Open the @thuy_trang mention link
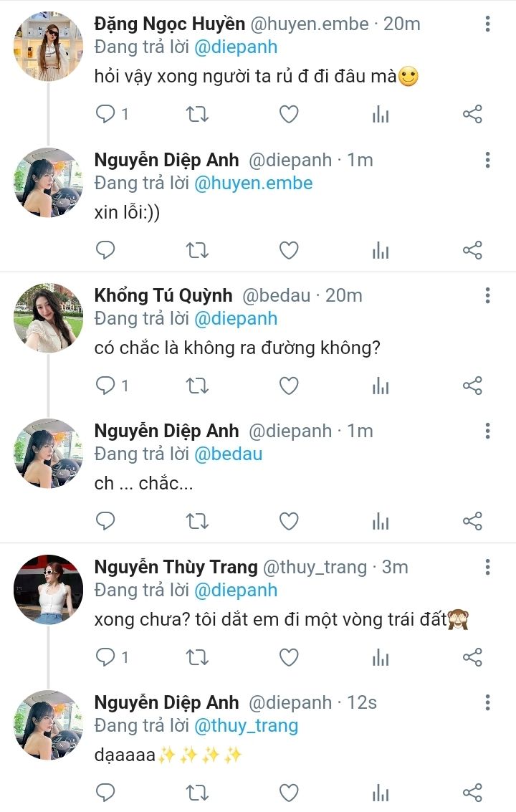516x812 pixels. point(246,725)
